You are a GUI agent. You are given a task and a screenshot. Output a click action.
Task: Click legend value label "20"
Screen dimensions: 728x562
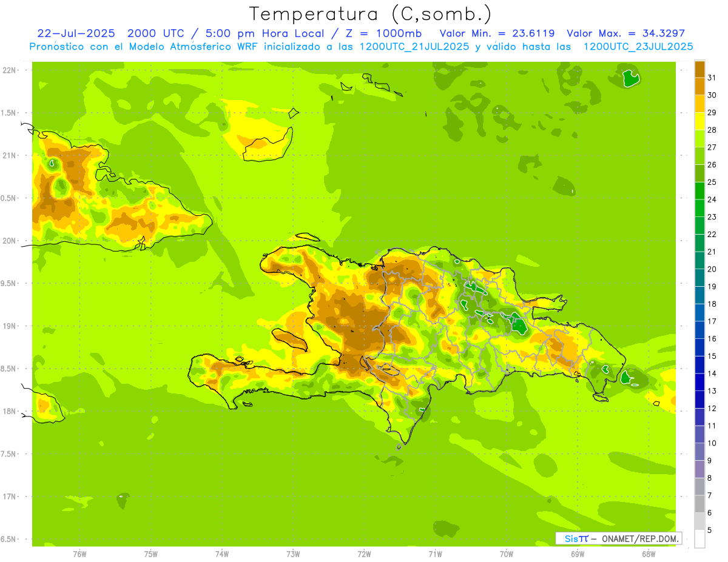[x=712, y=269]
